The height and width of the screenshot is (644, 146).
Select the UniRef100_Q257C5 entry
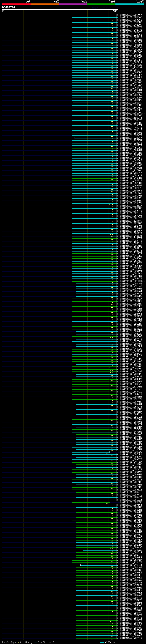(x=131, y=35)
